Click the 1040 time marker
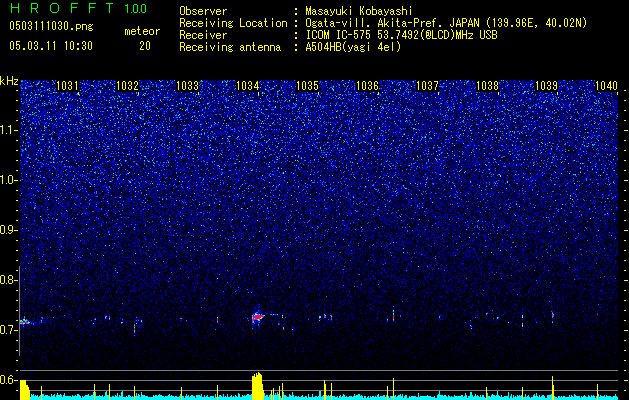This screenshot has width=629, height=400. (x=607, y=85)
